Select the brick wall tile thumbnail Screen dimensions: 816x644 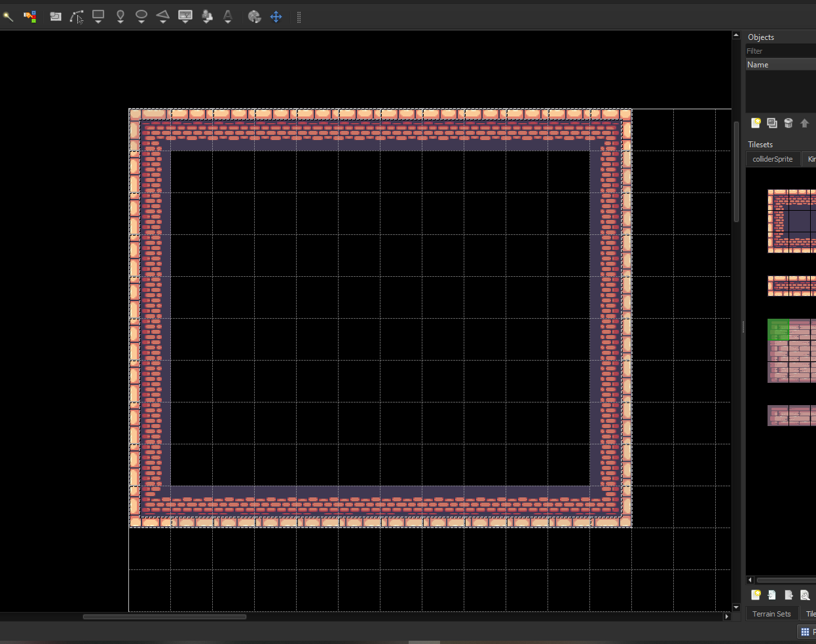coord(790,221)
